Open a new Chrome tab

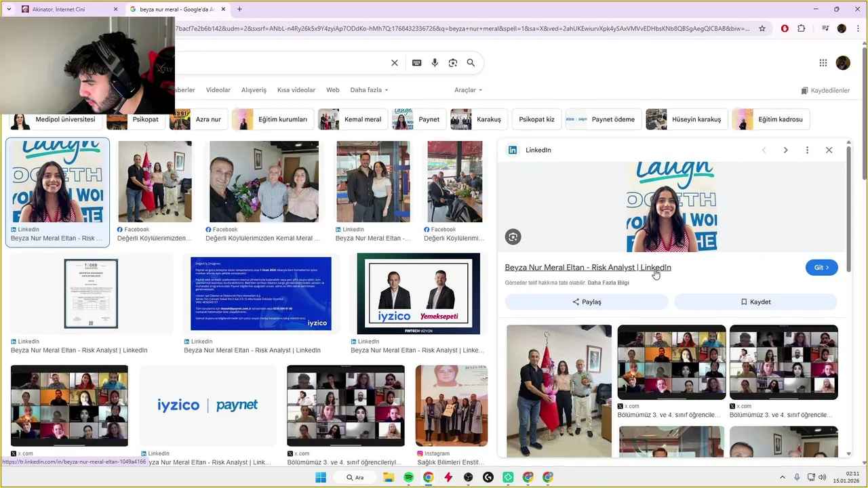point(239,9)
